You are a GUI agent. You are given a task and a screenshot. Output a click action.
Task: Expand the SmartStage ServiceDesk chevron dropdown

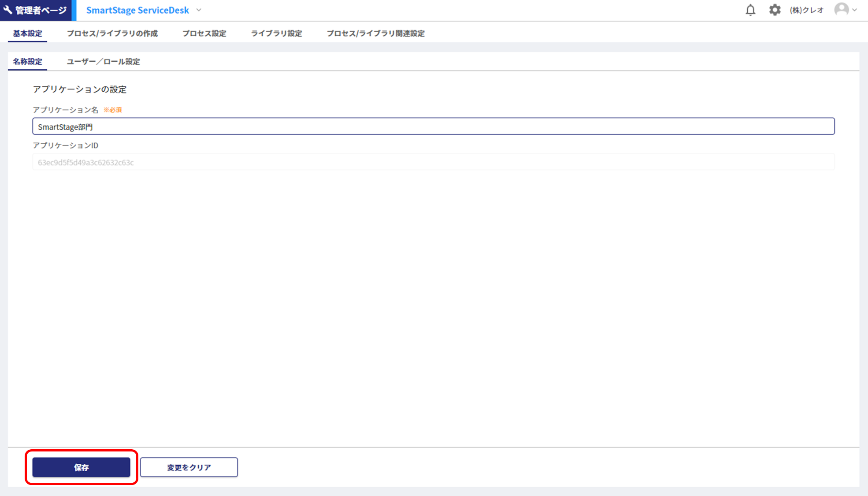(199, 10)
